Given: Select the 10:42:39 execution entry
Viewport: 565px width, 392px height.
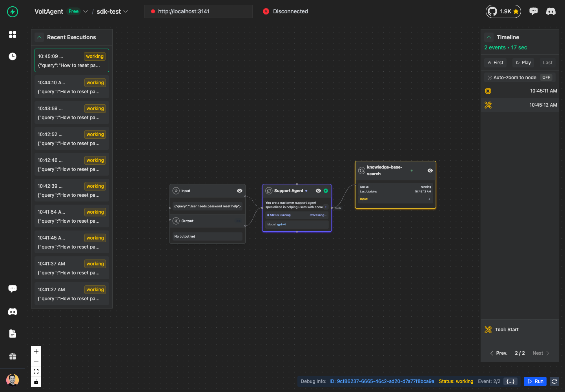Looking at the screenshot, I should pyautogui.click(x=72, y=190).
